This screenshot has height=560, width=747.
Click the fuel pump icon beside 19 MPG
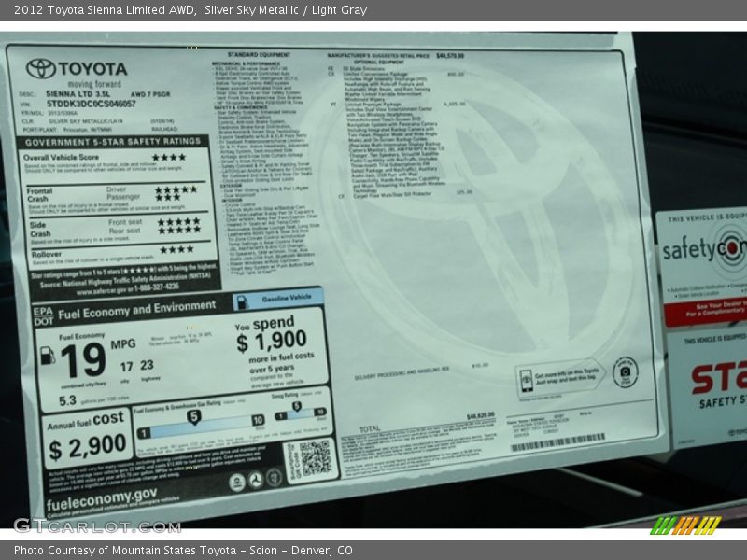pyautogui.click(x=48, y=356)
